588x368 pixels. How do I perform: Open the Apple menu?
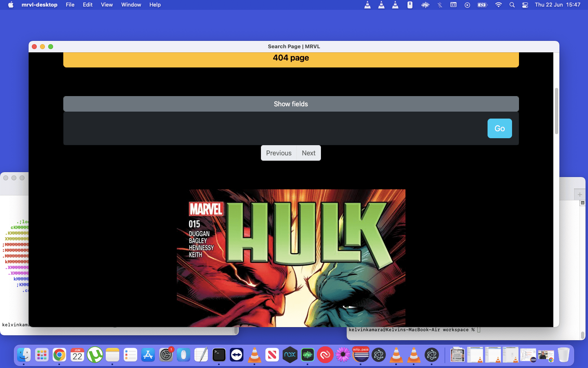(x=11, y=5)
